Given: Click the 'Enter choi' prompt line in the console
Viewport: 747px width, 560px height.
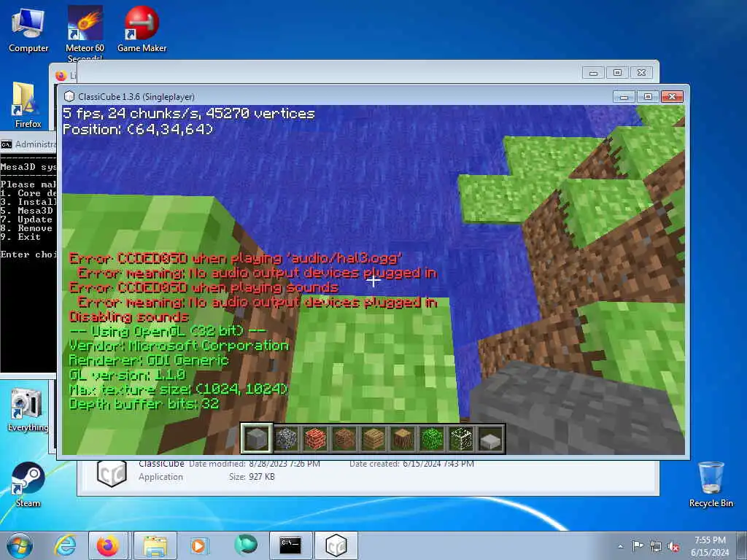Looking at the screenshot, I should click(x=28, y=254).
